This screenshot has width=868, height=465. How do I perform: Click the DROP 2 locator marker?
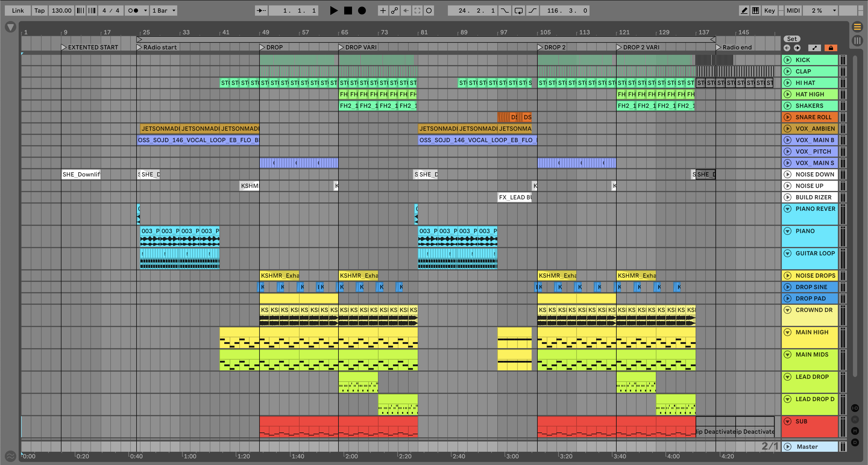click(x=540, y=47)
